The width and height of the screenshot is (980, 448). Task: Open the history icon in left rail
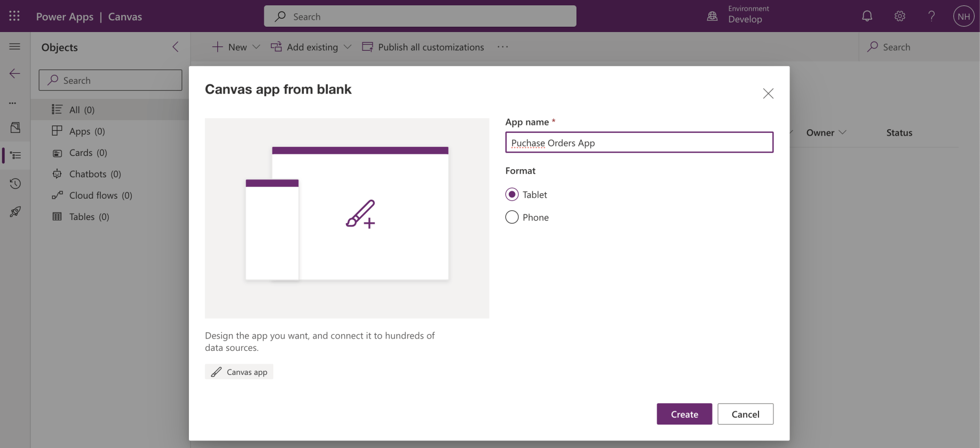tap(15, 184)
